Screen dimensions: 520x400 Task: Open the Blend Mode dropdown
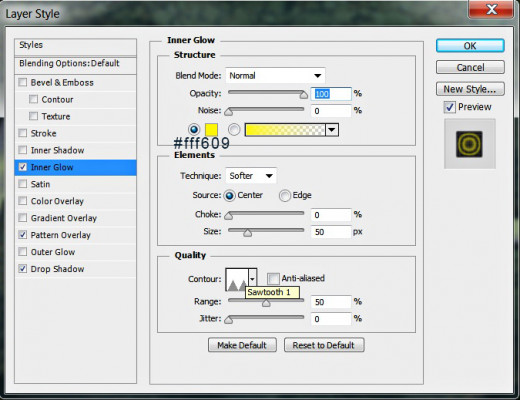point(275,76)
